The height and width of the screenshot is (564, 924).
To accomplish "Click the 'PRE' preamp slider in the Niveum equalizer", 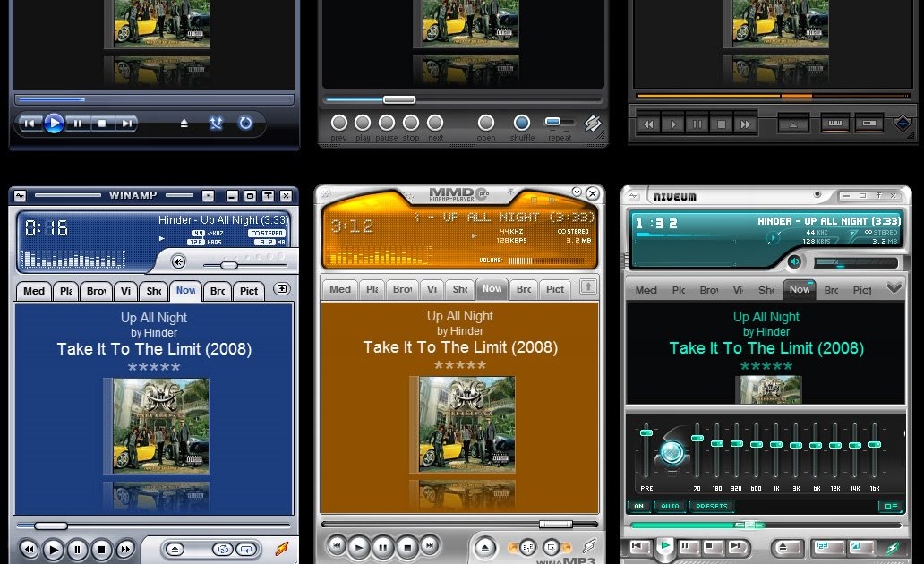I will tap(646, 451).
